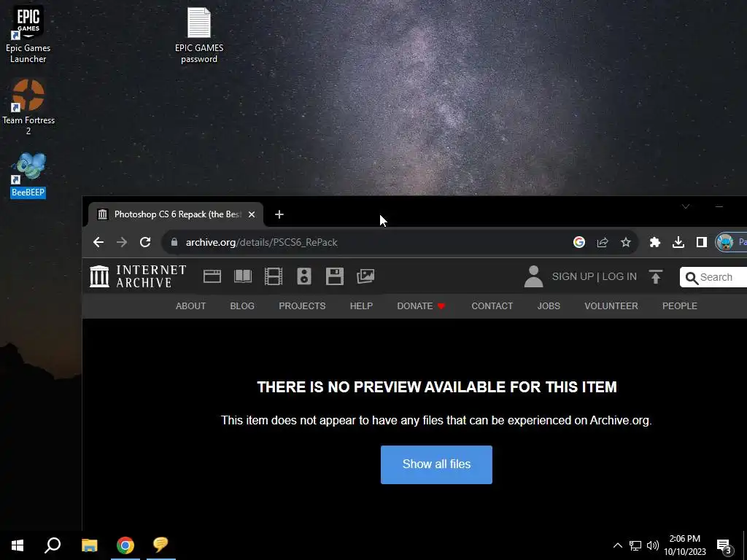
Task: Click the Google icon in address bar
Action: tap(578, 242)
